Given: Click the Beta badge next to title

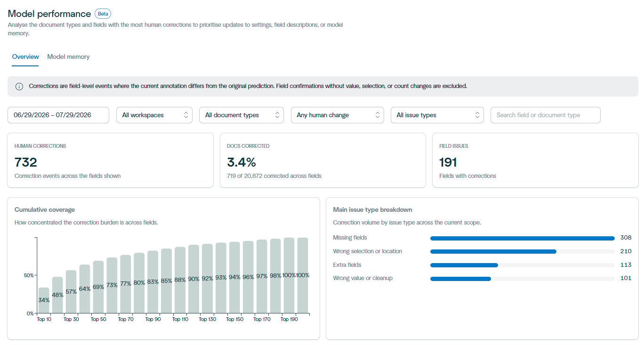Looking at the screenshot, I should point(103,14).
